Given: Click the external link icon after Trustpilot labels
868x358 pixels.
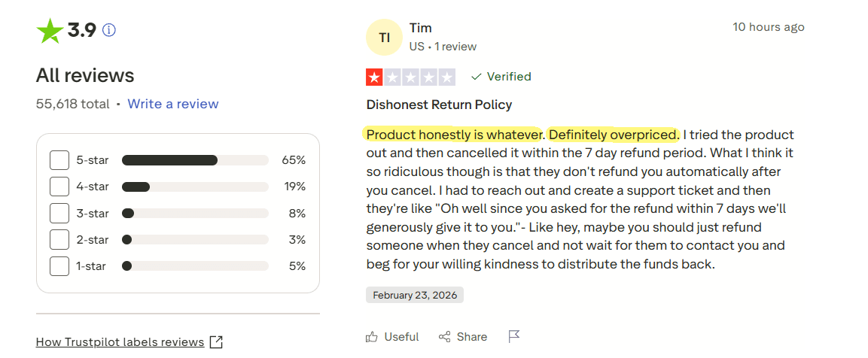Looking at the screenshot, I should [217, 342].
